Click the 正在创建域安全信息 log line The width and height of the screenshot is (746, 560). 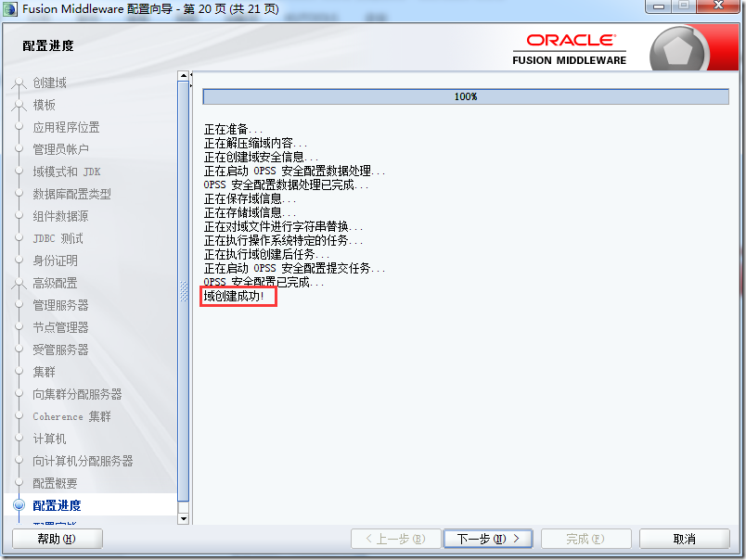pyautogui.click(x=262, y=157)
